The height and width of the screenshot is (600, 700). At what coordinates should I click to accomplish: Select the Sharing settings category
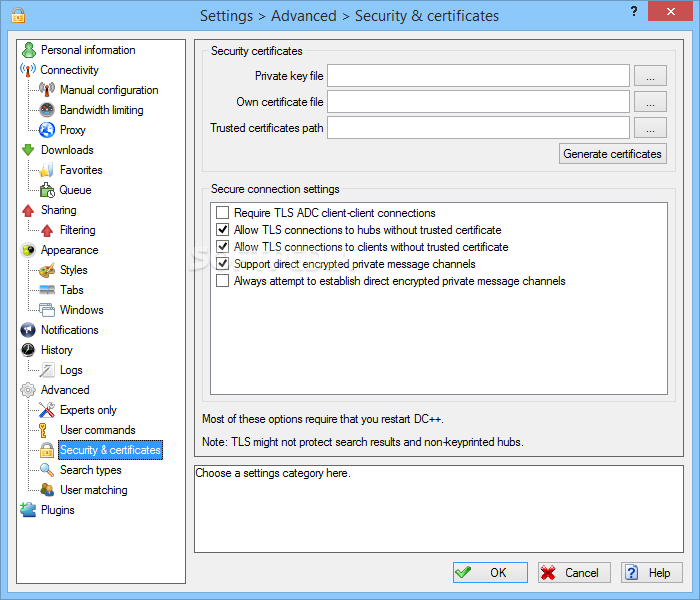[58, 210]
